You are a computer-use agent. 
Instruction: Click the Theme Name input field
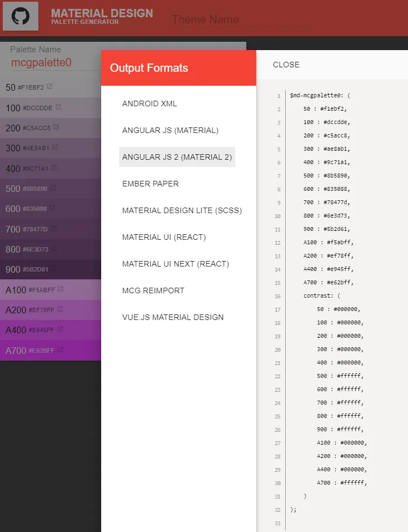coord(239,19)
